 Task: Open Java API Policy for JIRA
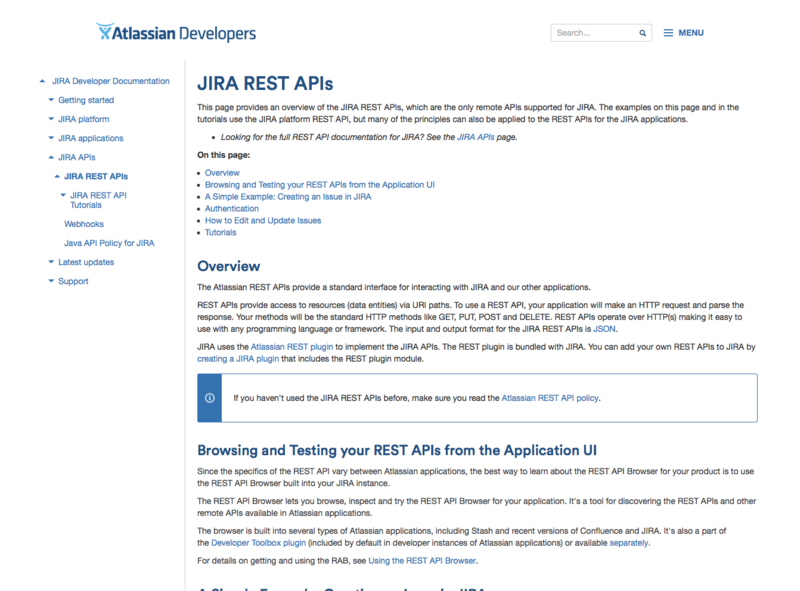click(x=109, y=243)
